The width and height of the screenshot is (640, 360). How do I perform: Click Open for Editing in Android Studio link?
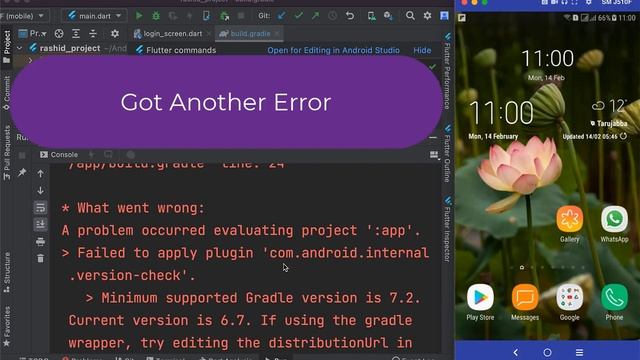click(x=333, y=50)
